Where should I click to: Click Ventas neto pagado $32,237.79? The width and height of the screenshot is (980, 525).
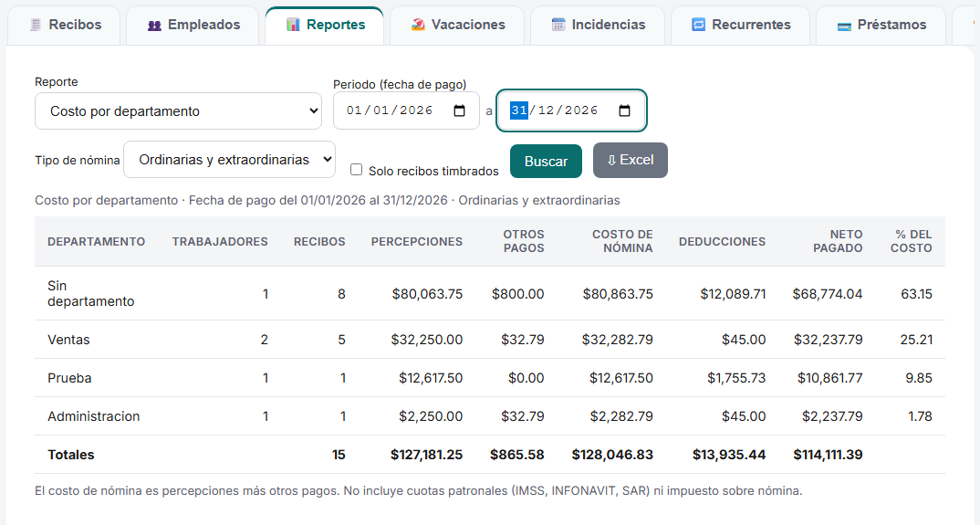click(x=829, y=340)
